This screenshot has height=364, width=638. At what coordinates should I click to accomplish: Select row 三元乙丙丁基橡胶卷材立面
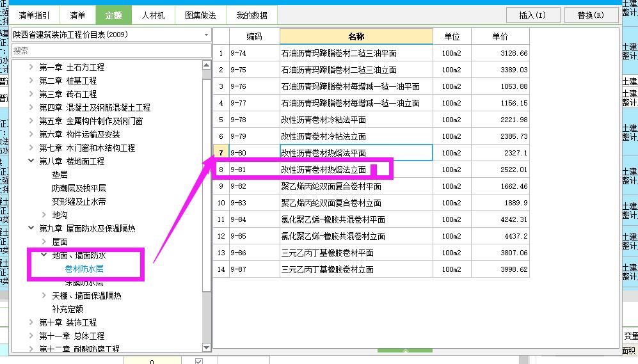click(371, 270)
